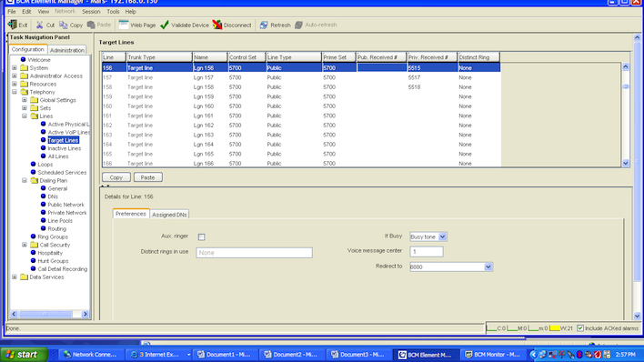
Task: Click the Windows start button
Action: point(24,355)
